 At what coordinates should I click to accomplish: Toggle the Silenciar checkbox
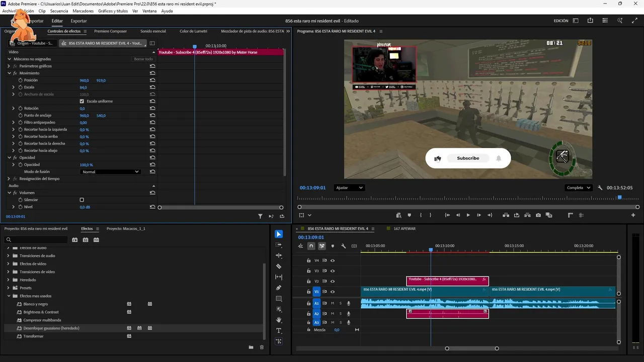(x=82, y=200)
